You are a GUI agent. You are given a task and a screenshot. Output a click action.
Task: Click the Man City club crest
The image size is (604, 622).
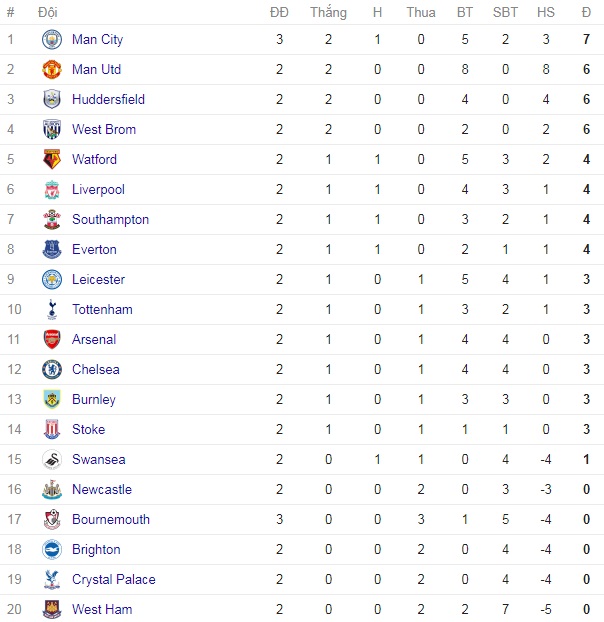point(52,39)
